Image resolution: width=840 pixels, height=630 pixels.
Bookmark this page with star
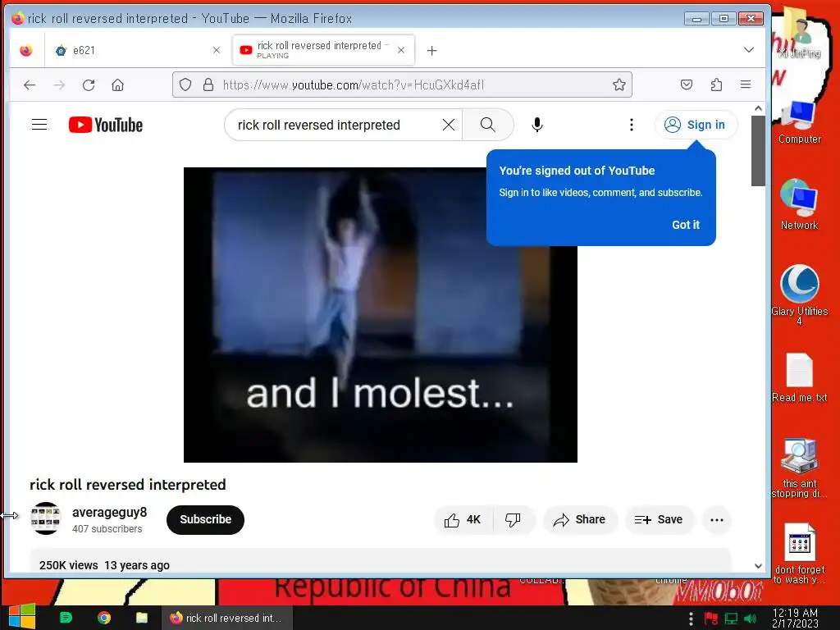tap(619, 84)
